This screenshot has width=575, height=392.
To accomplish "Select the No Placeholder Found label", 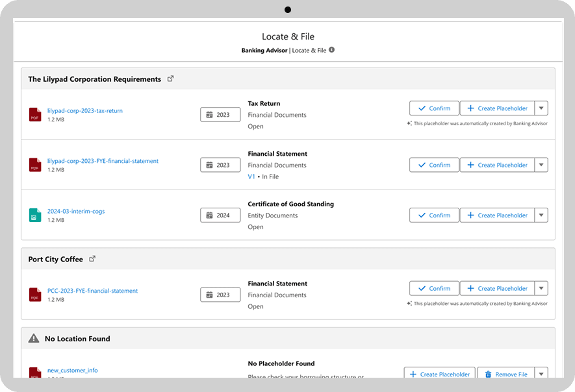I will coord(281,363).
